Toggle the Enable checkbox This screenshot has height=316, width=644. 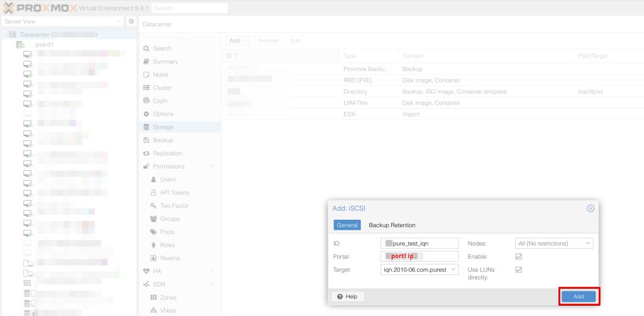[x=519, y=256]
